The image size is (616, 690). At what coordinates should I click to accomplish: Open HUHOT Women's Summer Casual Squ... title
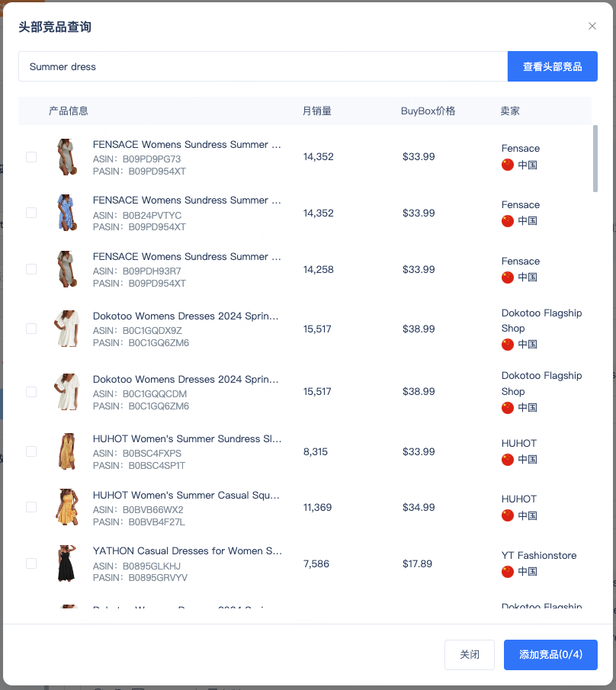click(x=186, y=495)
